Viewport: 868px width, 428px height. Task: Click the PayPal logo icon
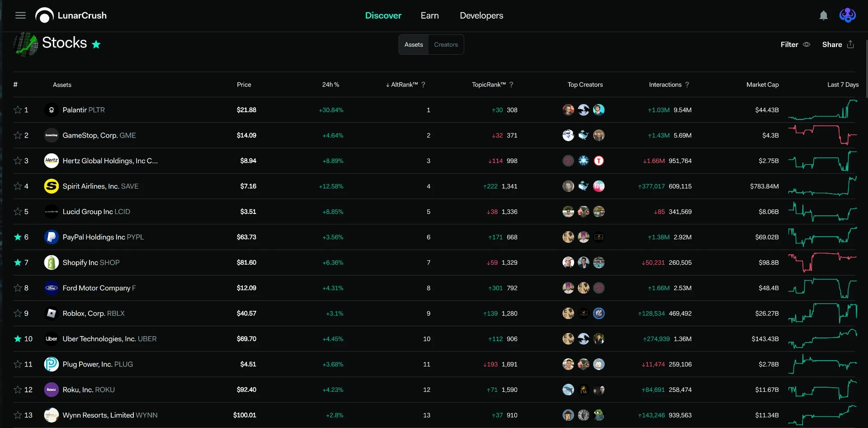tap(52, 237)
